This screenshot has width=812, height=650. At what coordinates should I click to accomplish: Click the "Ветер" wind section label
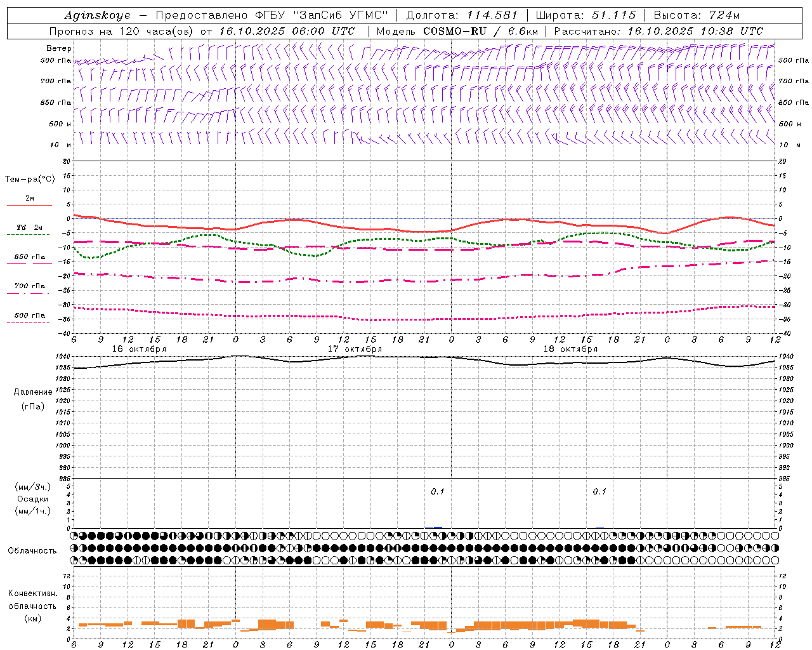pos(59,48)
